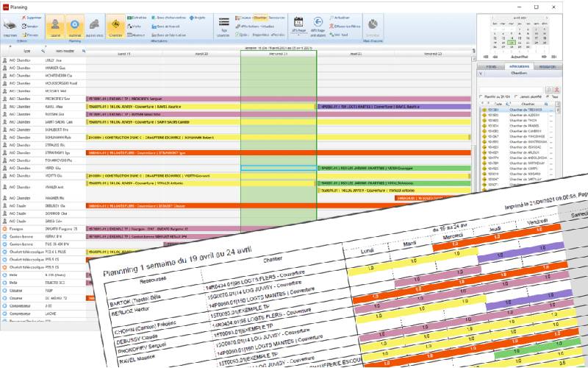Open the Code column filter in chantier list
The height and width of the screenshot is (368, 588).
click(508, 104)
